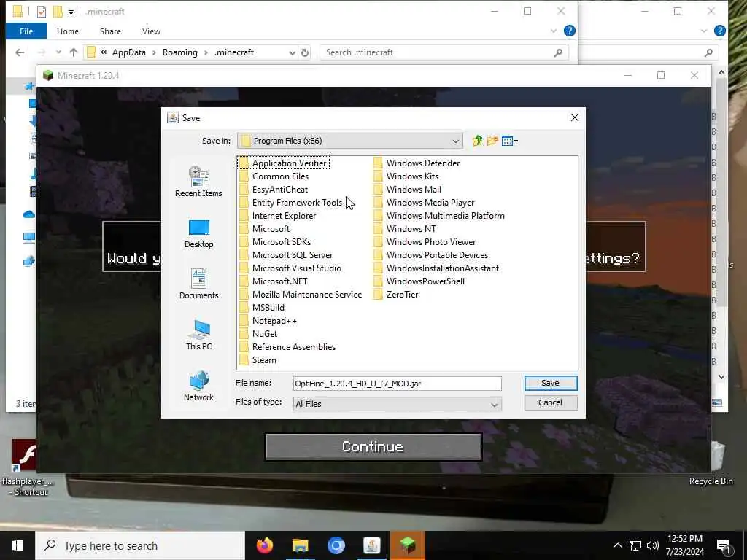This screenshot has height=560, width=747.
Task: Select Desktop shortcut in Save dialog
Action: click(198, 234)
